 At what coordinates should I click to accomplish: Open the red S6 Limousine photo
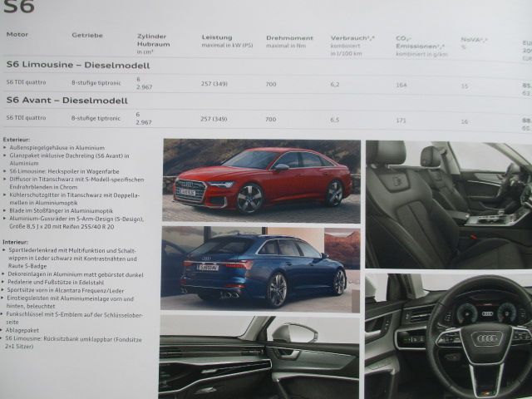[x=261, y=180]
